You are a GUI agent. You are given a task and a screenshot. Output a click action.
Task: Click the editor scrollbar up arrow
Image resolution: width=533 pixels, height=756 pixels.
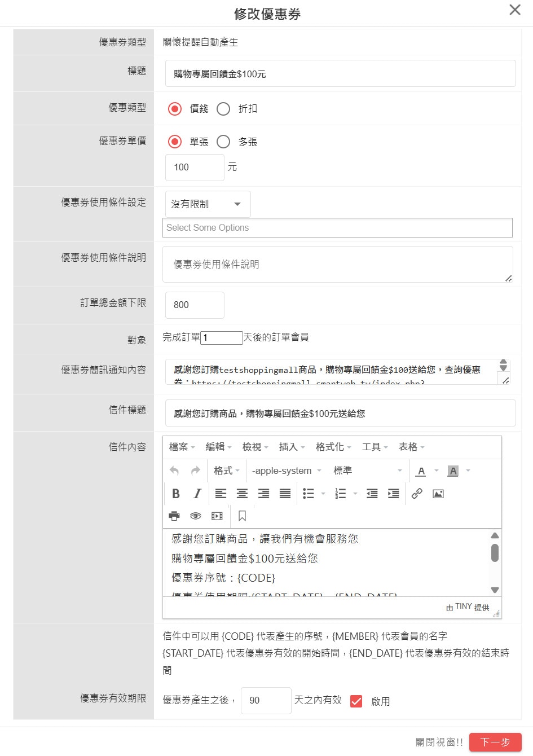[495, 535]
